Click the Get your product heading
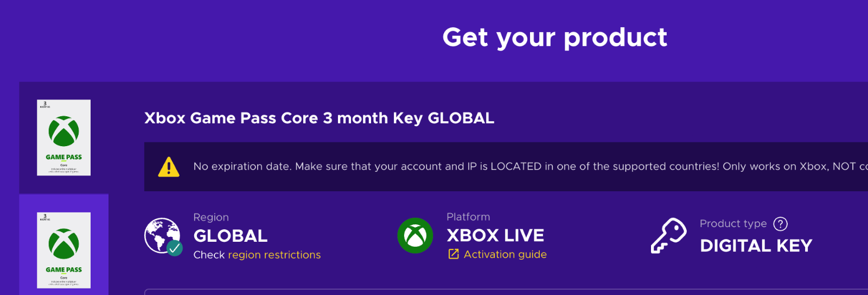 click(554, 37)
